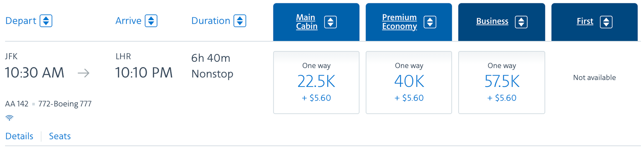The height and width of the screenshot is (148, 644).
Task: Choose the 57.5K Business fare
Action: point(501,83)
